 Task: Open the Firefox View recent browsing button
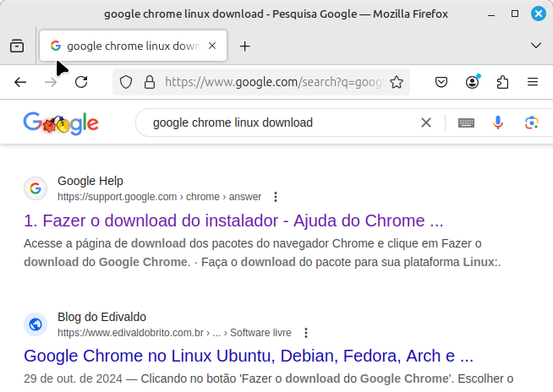pyautogui.click(x=17, y=46)
